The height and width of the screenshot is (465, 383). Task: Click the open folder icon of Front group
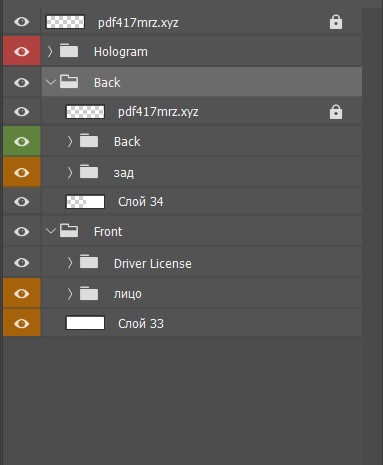coord(69,230)
